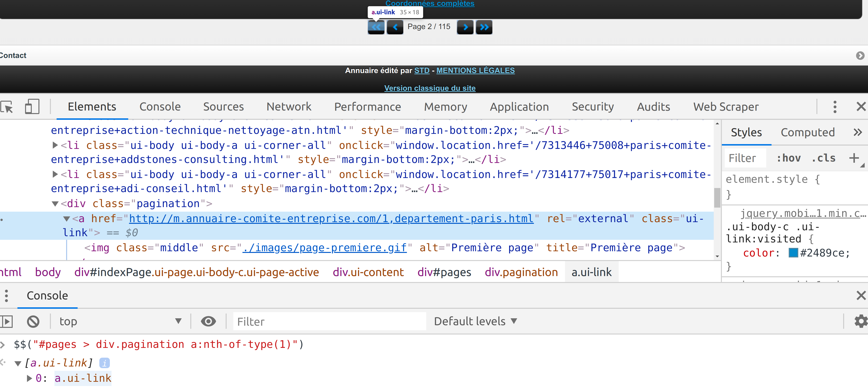
Task: Switch to the Elements tab
Action: coord(92,107)
